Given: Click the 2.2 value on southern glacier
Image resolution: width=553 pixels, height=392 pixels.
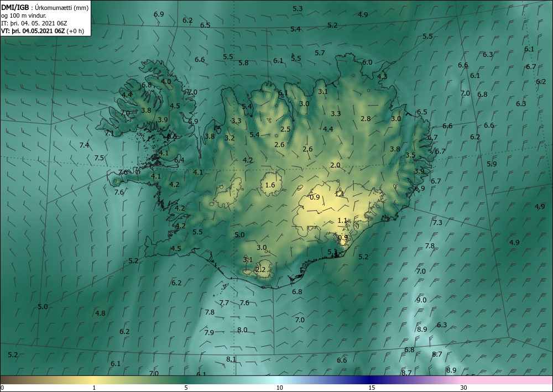Looking at the screenshot, I should pyautogui.click(x=260, y=270).
